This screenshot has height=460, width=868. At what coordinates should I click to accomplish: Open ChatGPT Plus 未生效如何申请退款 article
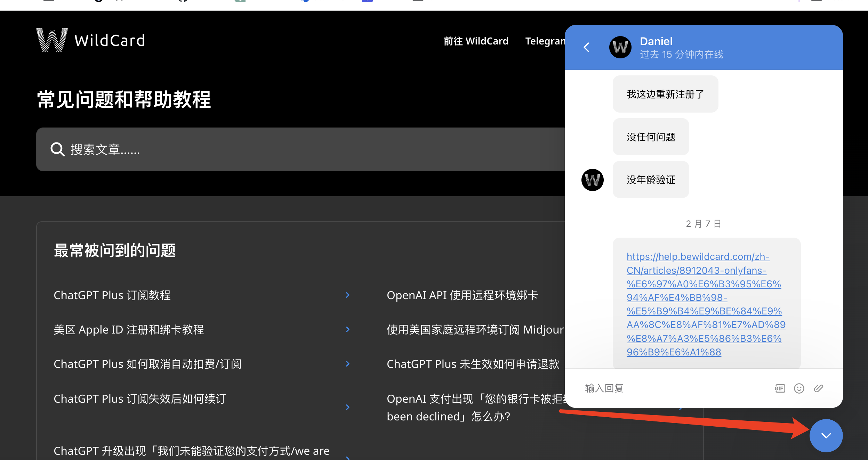[473, 364]
